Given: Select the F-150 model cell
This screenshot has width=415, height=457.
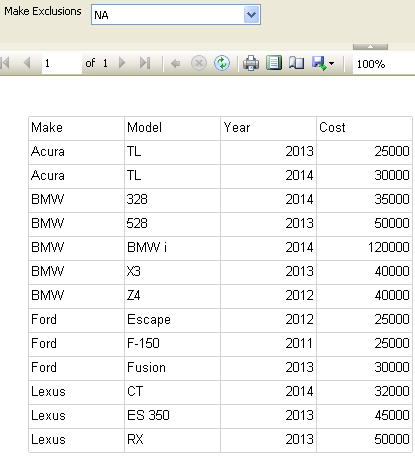Looking at the screenshot, I should 172,344.
